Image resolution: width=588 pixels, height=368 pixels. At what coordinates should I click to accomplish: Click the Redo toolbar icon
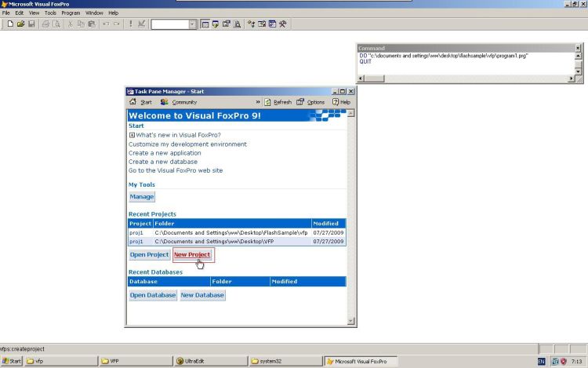(x=117, y=24)
